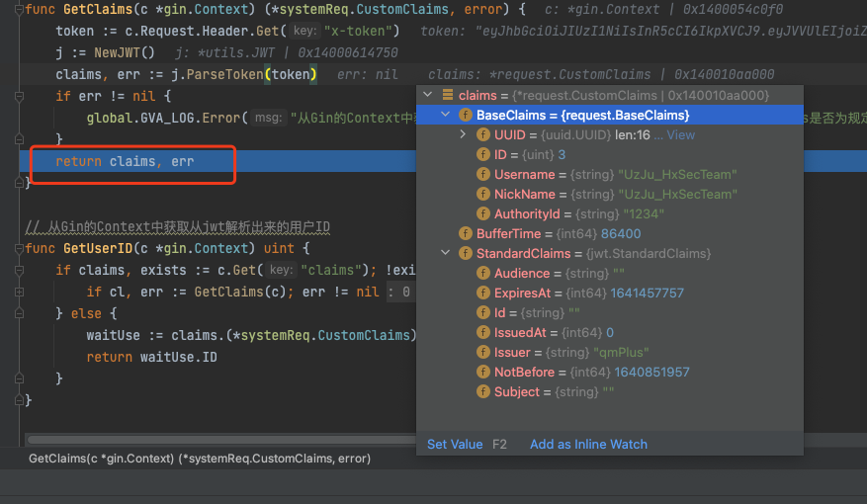Click the GetClaims breadcrumb in the status bar
This screenshot has height=504, width=867.
pos(200,459)
